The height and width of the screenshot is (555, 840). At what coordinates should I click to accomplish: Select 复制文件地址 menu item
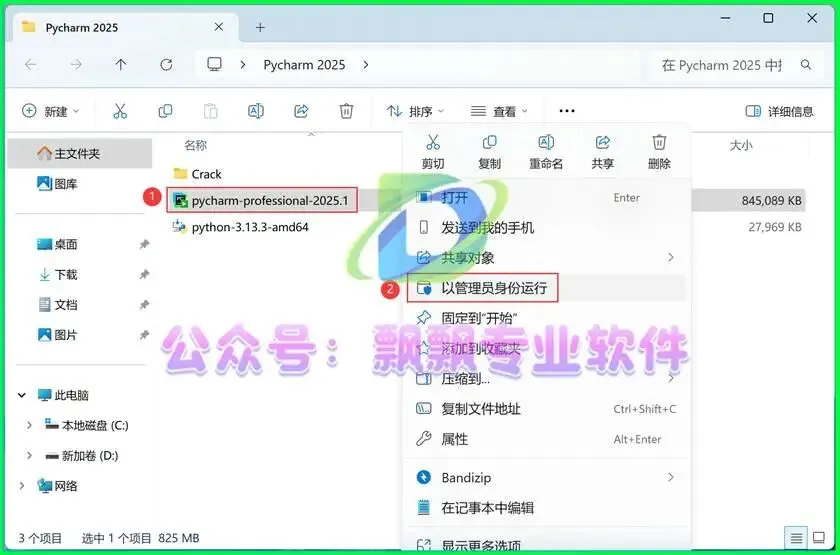click(x=548, y=409)
